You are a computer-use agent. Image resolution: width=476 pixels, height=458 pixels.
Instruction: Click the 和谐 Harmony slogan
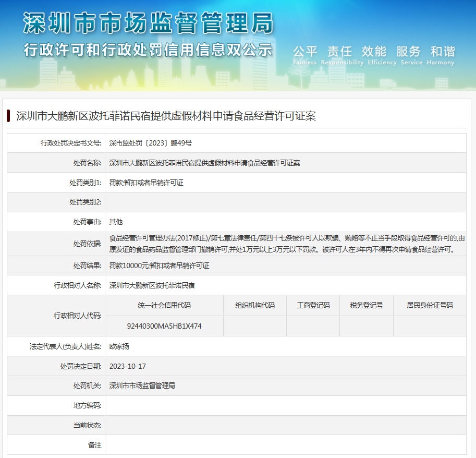click(x=441, y=55)
